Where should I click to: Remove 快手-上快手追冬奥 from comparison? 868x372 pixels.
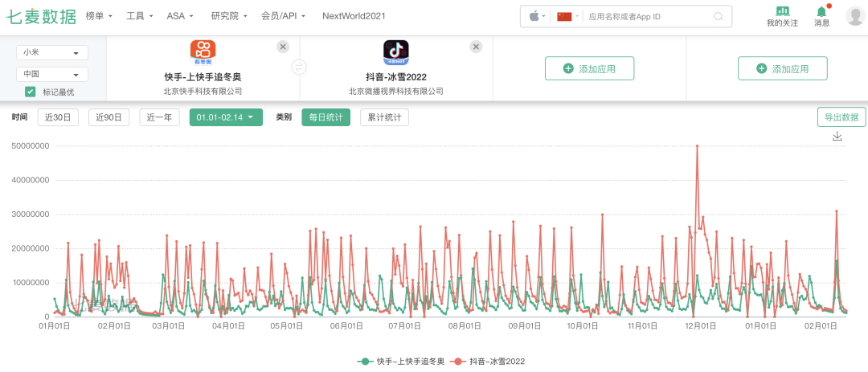tap(283, 47)
